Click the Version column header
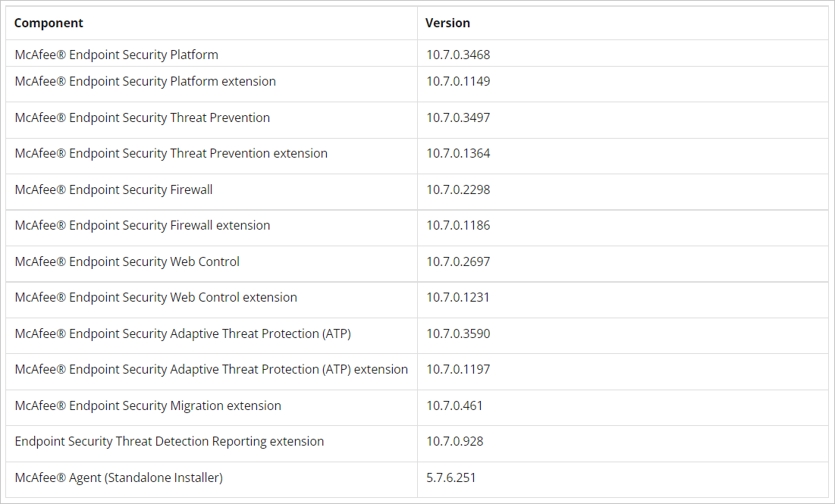 pyautogui.click(x=447, y=23)
